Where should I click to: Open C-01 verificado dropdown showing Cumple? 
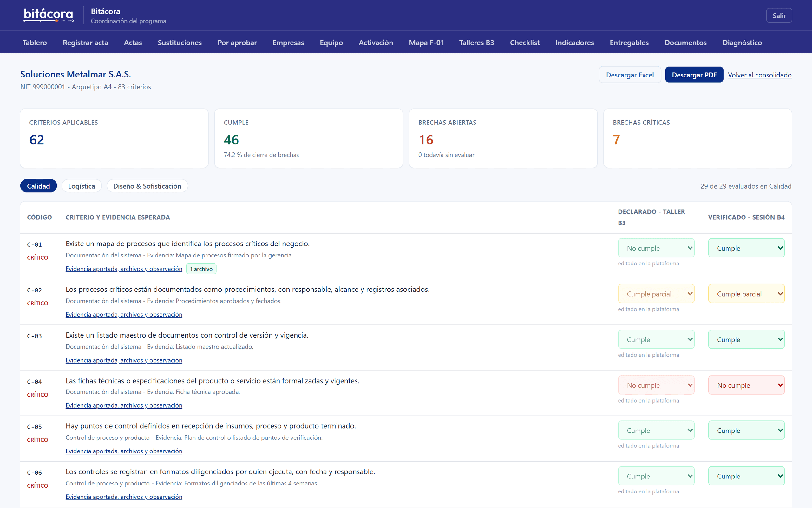point(746,248)
